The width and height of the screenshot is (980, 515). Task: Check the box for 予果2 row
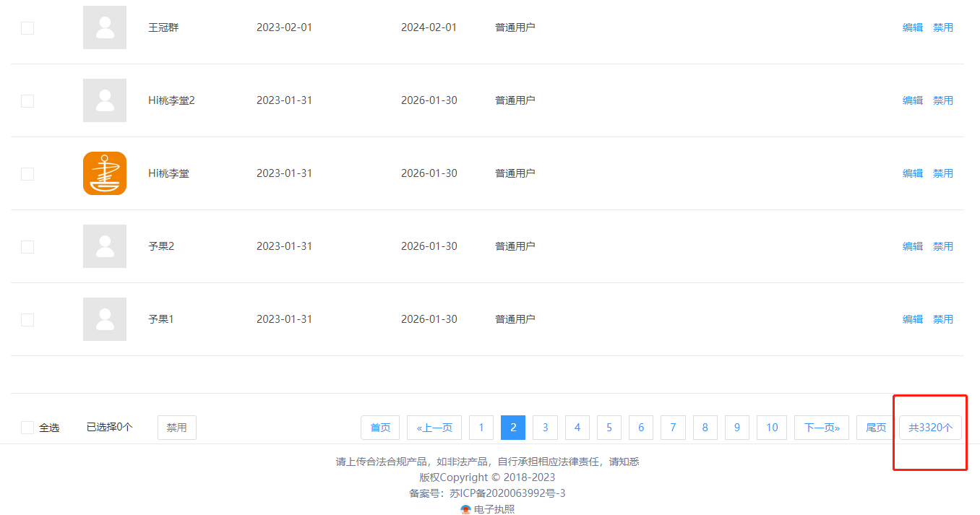coord(27,247)
